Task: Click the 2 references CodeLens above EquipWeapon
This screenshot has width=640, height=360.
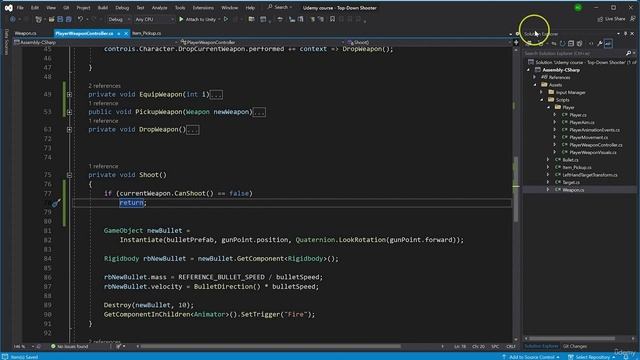Action: click(x=104, y=86)
